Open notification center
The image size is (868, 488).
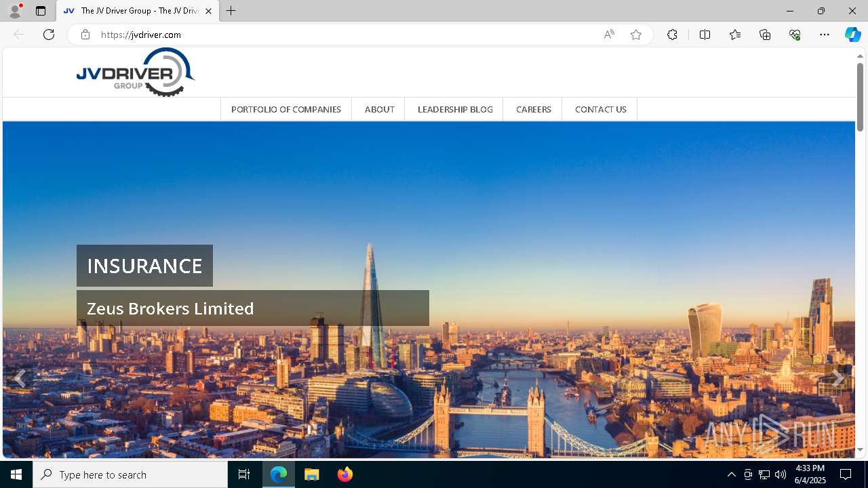(846, 474)
